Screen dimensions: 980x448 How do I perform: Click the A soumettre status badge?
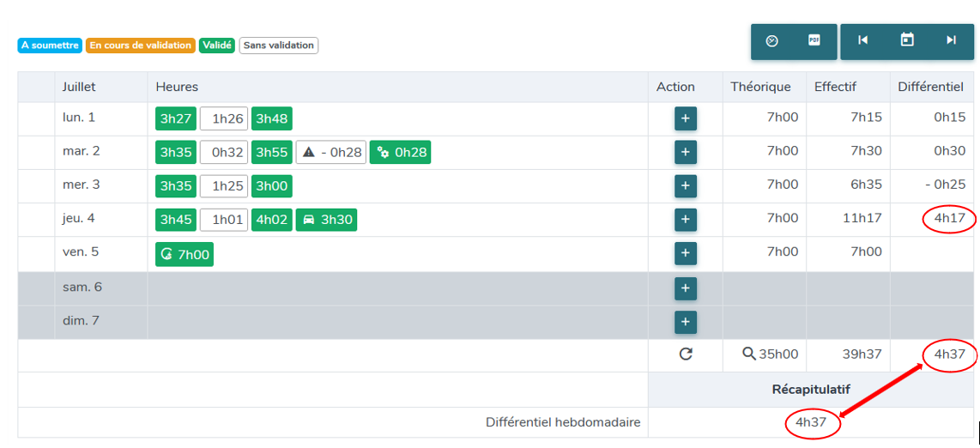[x=50, y=45]
